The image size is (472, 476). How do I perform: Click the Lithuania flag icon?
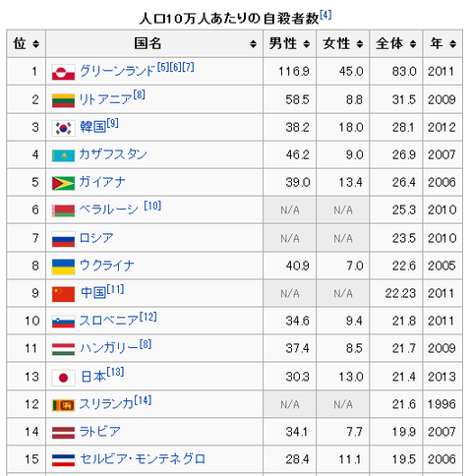(x=63, y=100)
